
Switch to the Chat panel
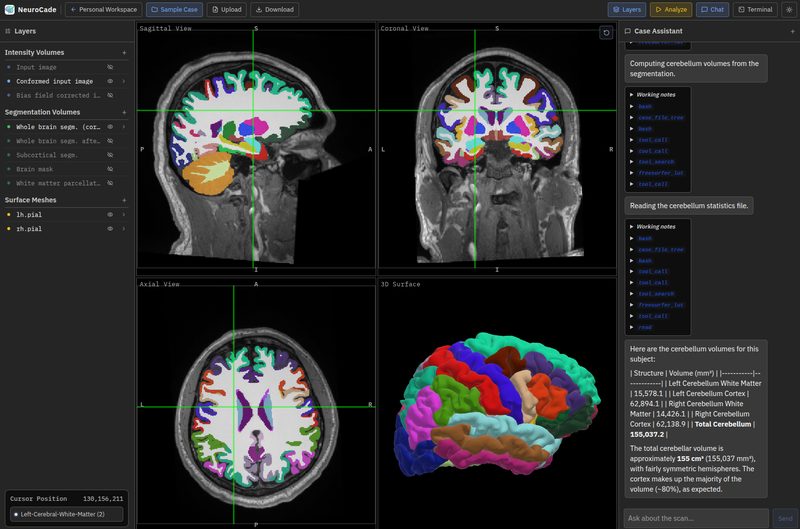click(x=712, y=9)
